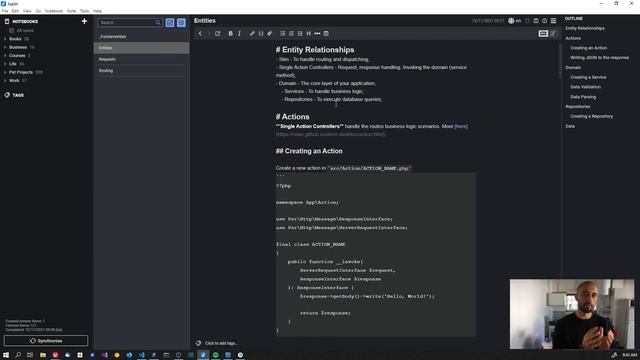This screenshot has width=640, height=360.
Task: Open File Explorer from taskbar
Action: pyautogui.click(x=42, y=355)
